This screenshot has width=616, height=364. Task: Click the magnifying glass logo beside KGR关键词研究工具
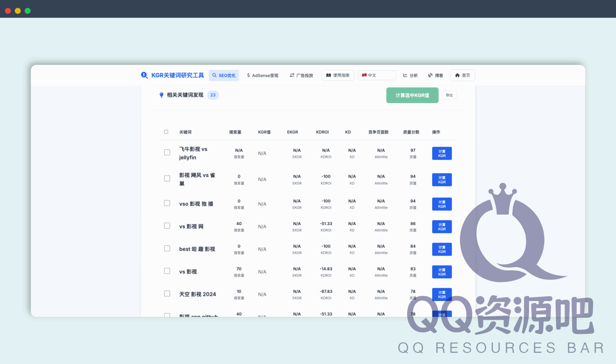tap(144, 75)
